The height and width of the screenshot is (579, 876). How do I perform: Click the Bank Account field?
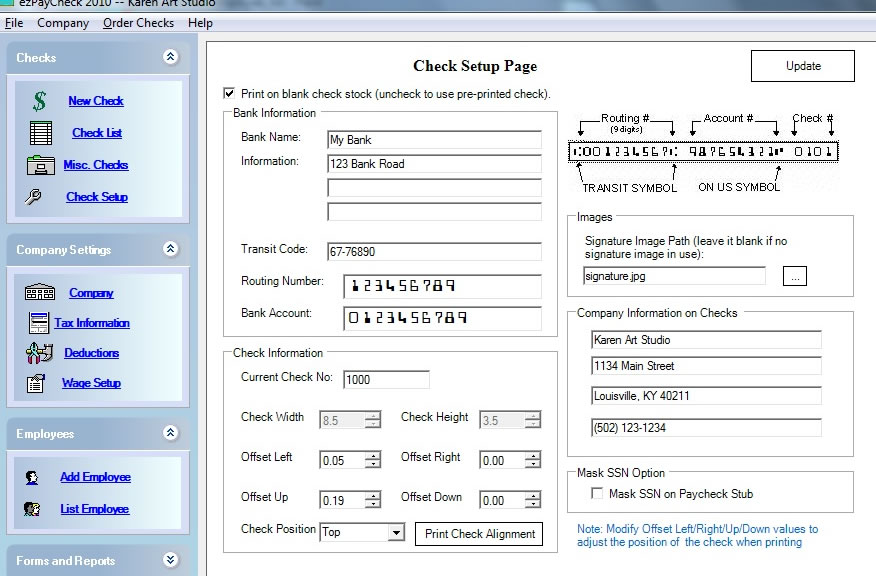coord(442,318)
